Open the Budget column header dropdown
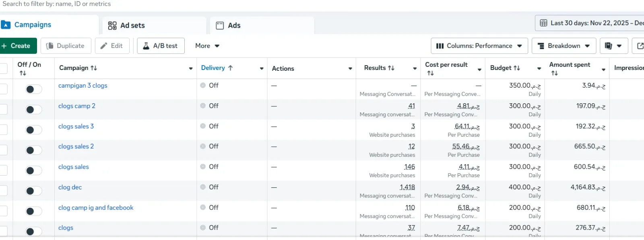The width and height of the screenshot is (644, 240). [539, 69]
